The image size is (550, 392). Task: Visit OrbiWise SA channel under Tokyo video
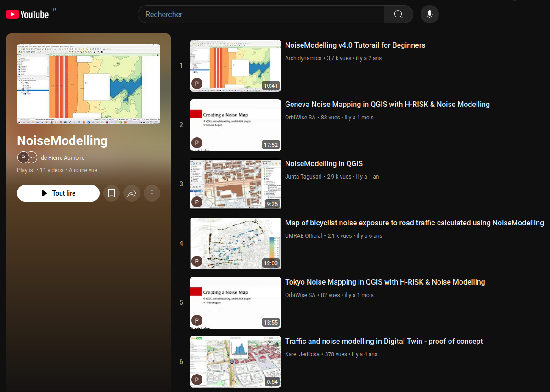(x=300, y=295)
